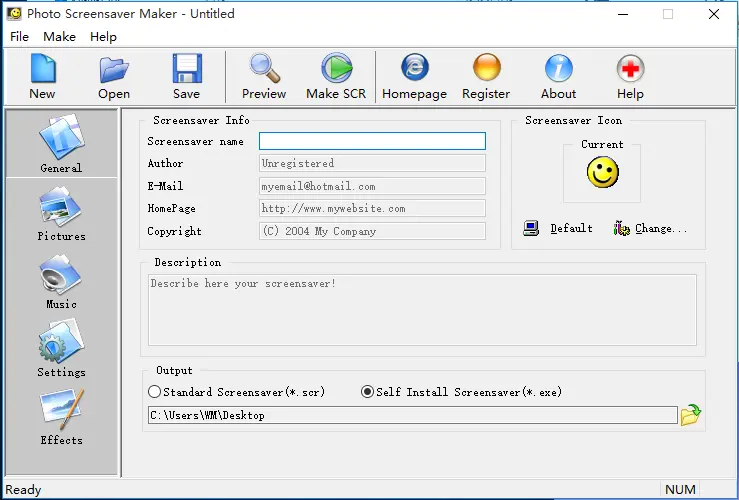Reset icon using Default button
Screen dimensions: 739x500
(x=558, y=229)
